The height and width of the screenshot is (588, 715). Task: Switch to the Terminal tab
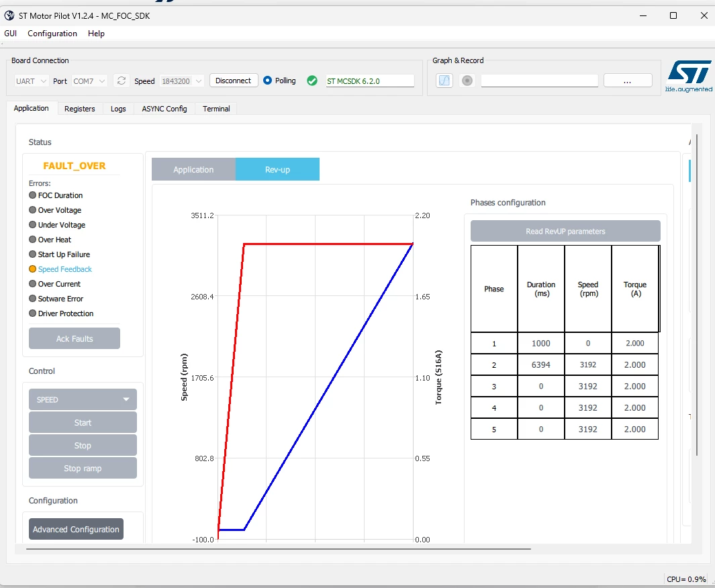pyautogui.click(x=216, y=109)
